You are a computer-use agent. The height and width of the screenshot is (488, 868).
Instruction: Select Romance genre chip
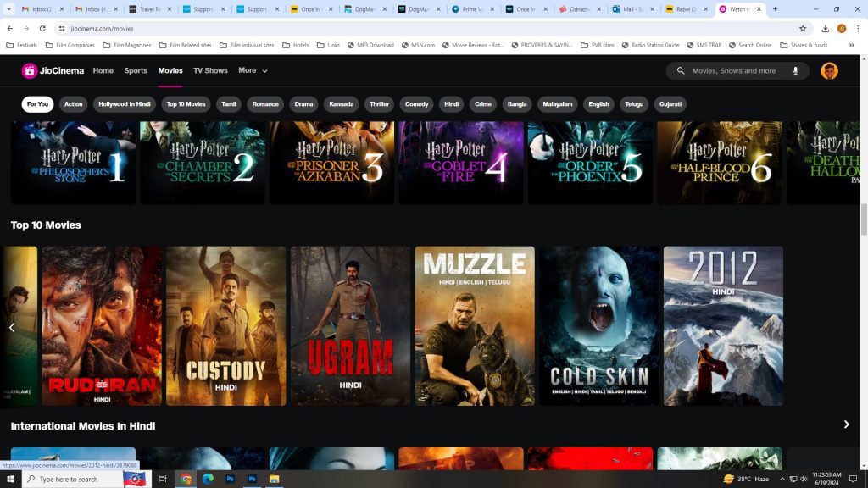(x=265, y=104)
